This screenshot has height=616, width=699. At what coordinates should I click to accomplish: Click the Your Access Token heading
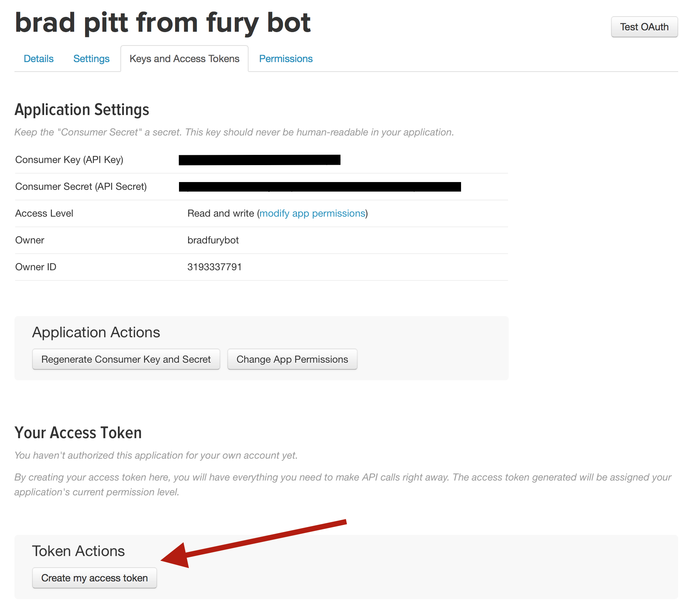click(x=78, y=433)
